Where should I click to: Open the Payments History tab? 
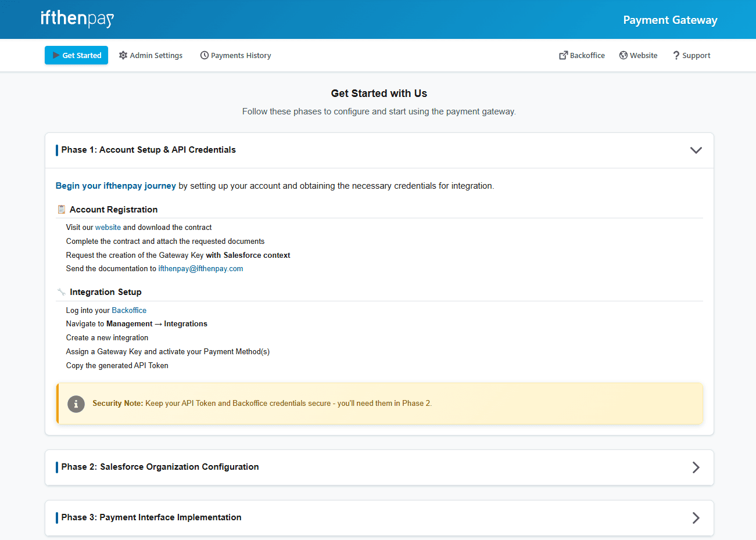[x=235, y=55]
